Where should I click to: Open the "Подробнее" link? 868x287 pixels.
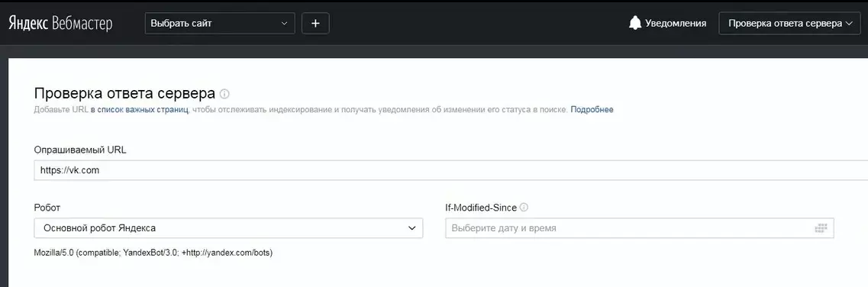[x=592, y=109]
